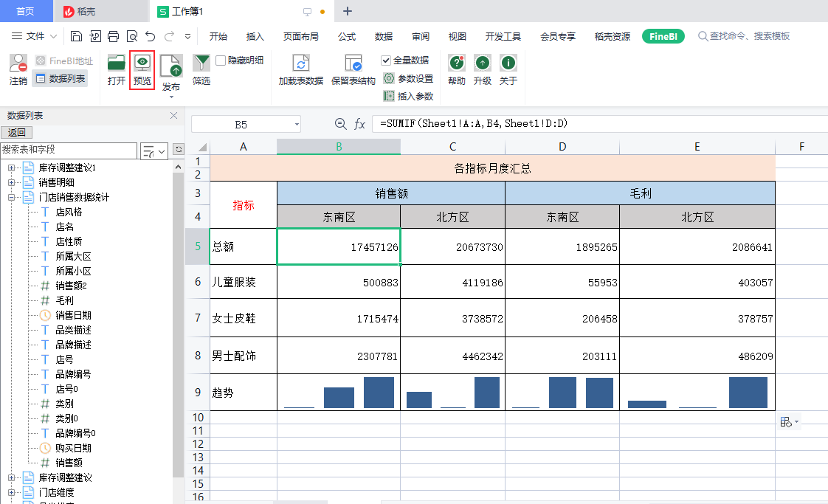
Task: Click the 帮助 question mark icon
Action: [456, 63]
